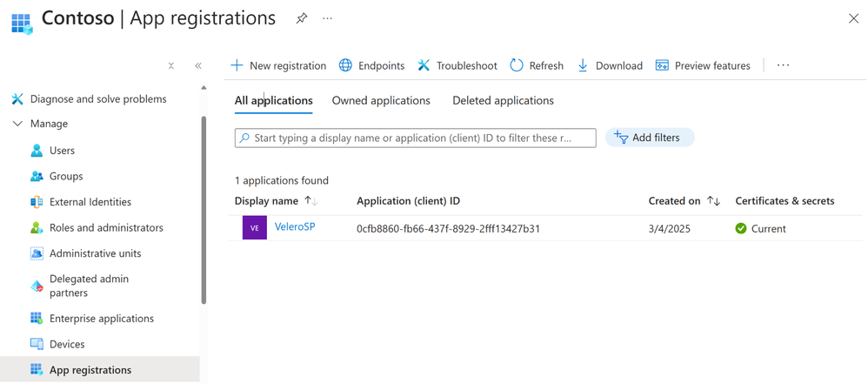This screenshot has width=868, height=384.
Task: Click the green Current status icon
Action: [741, 228]
